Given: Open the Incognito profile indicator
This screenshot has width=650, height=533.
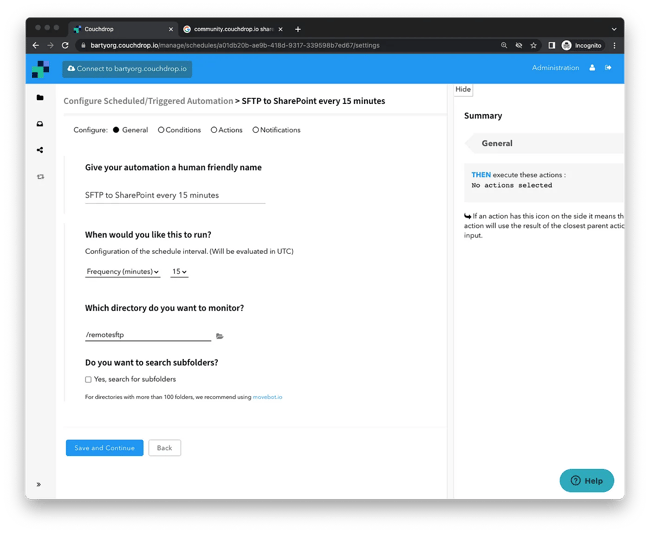Looking at the screenshot, I should pos(582,45).
